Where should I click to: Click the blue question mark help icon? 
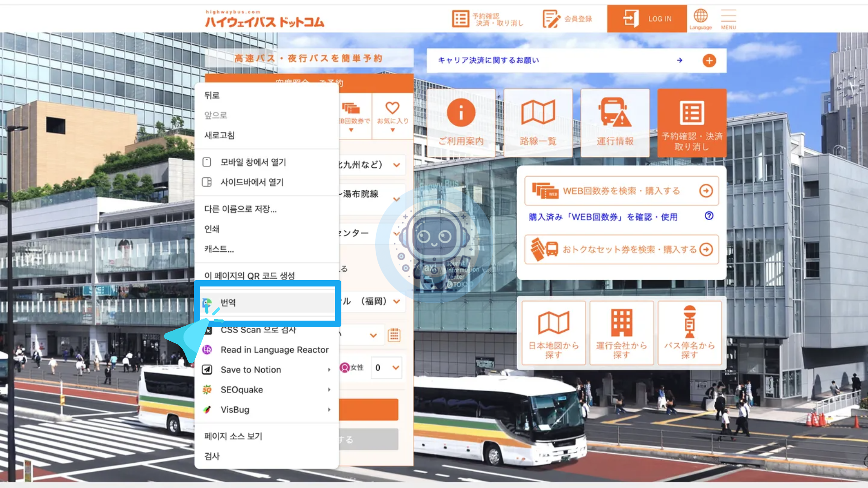(x=709, y=216)
